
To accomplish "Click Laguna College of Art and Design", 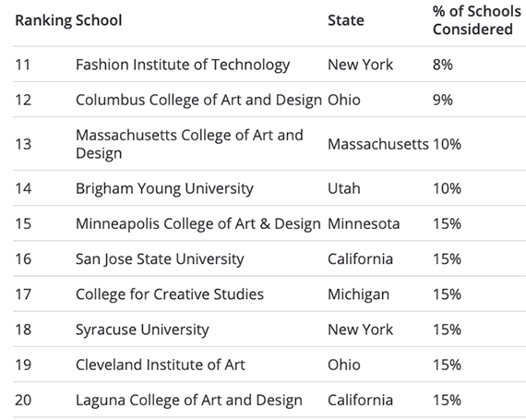I will (x=189, y=401).
